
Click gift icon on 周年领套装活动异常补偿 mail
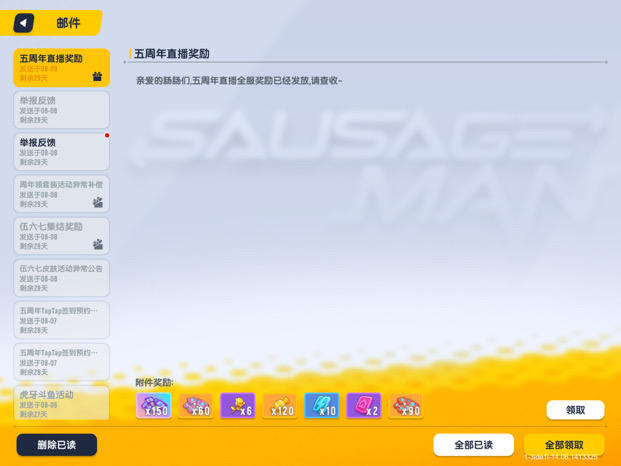(97, 202)
